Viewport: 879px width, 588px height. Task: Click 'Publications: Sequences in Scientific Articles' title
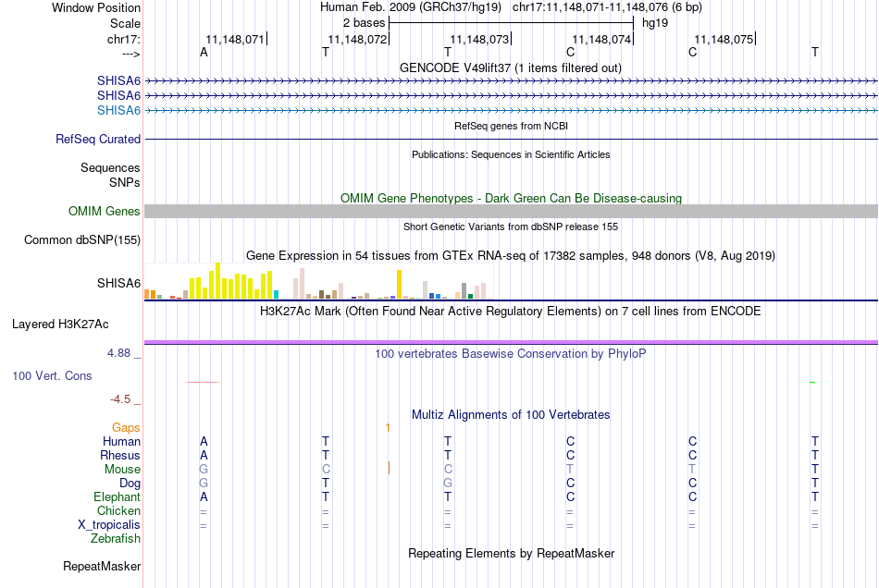pyautogui.click(x=511, y=154)
